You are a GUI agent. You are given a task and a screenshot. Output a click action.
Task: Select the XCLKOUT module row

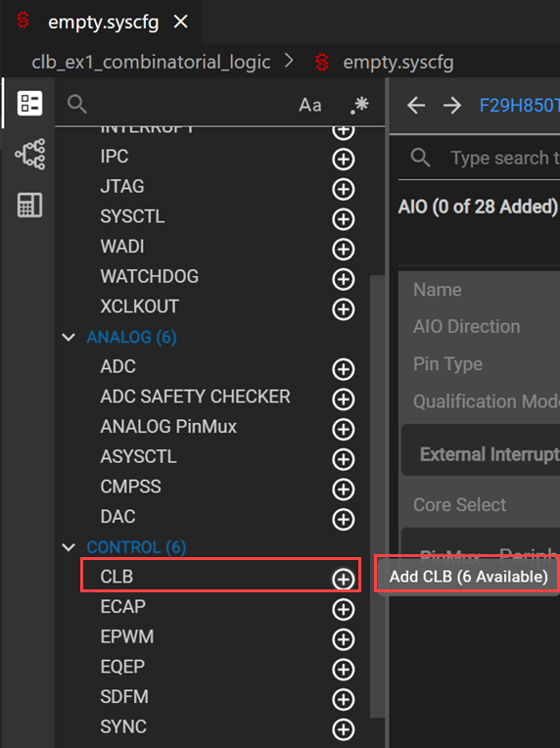pyautogui.click(x=220, y=306)
